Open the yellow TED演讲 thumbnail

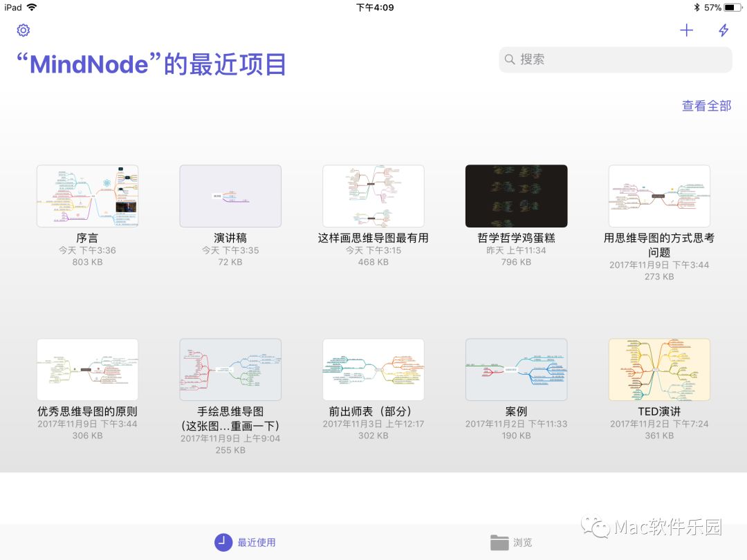(659, 369)
